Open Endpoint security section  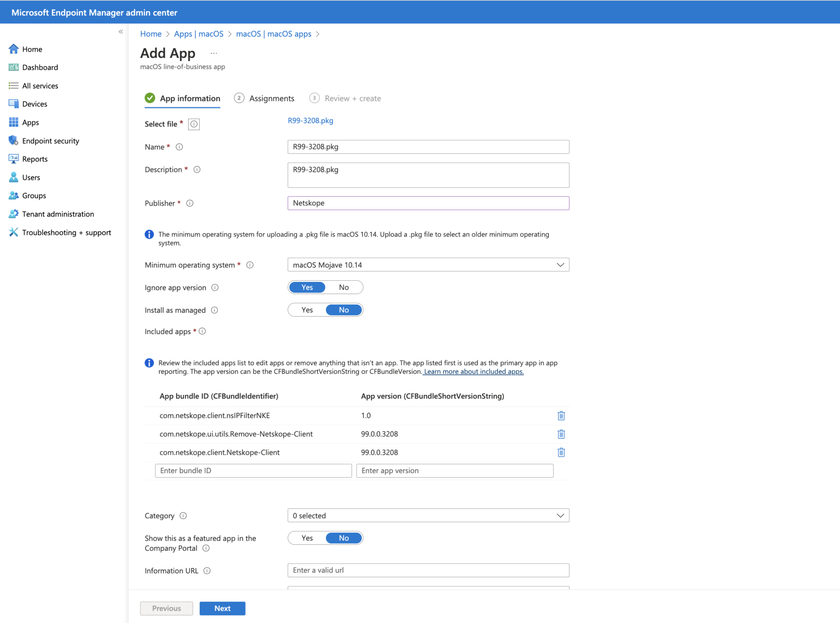(50, 140)
